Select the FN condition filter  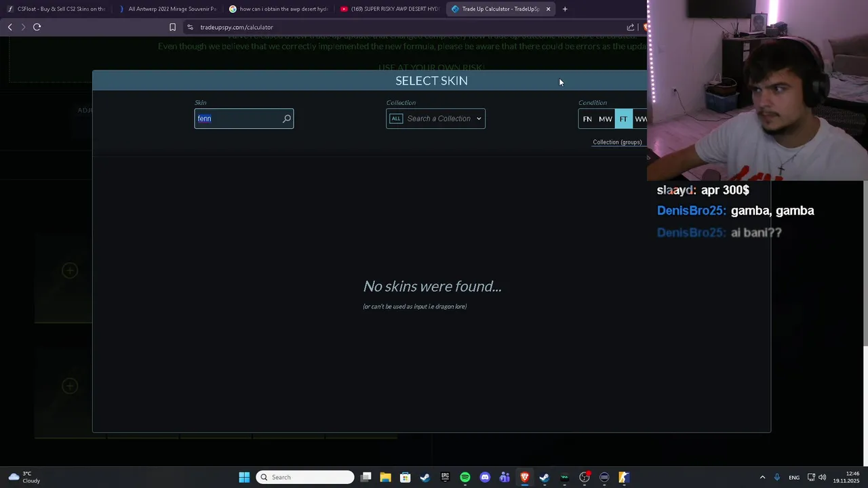click(587, 119)
